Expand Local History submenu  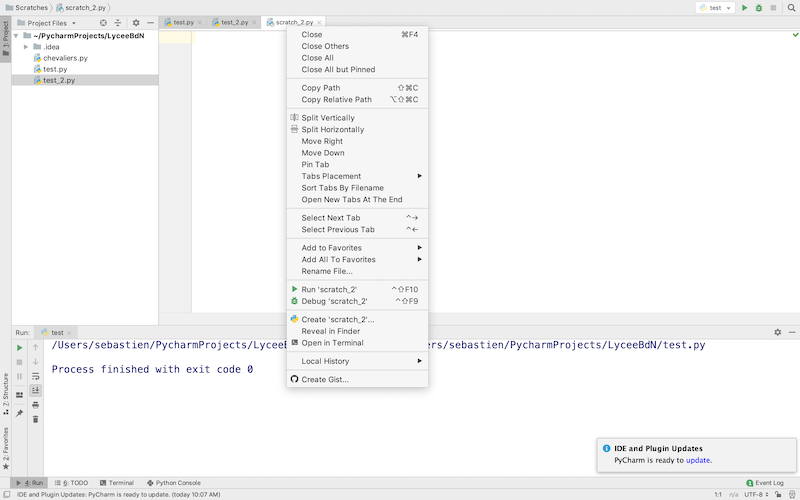[x=357, y=361]
